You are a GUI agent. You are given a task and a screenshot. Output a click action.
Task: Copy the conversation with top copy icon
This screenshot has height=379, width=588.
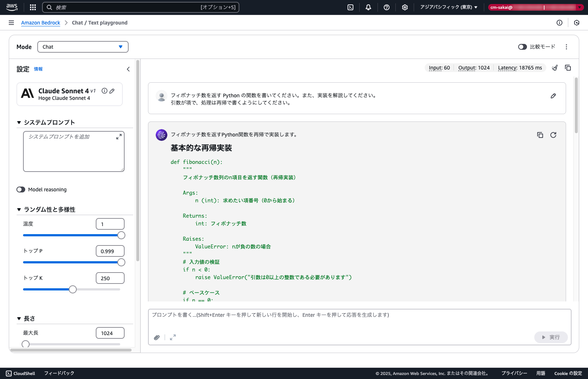pyautogui.click(x=568, y=68)
